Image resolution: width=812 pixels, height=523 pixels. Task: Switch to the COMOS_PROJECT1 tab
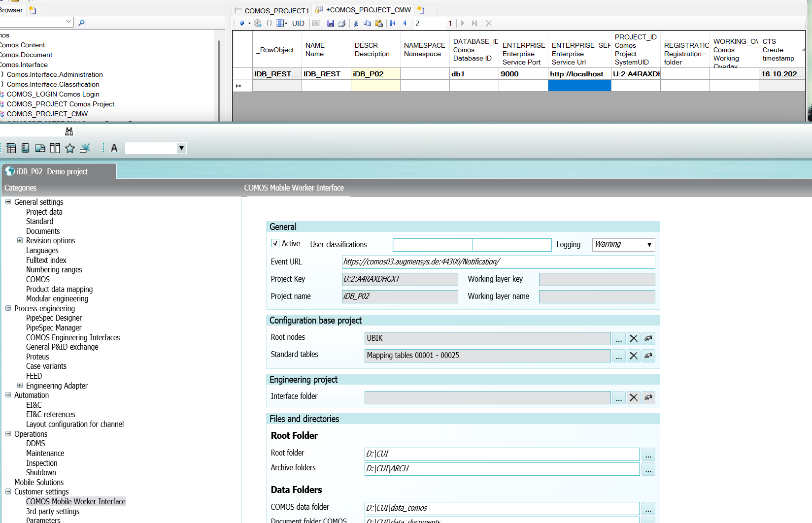276,10
